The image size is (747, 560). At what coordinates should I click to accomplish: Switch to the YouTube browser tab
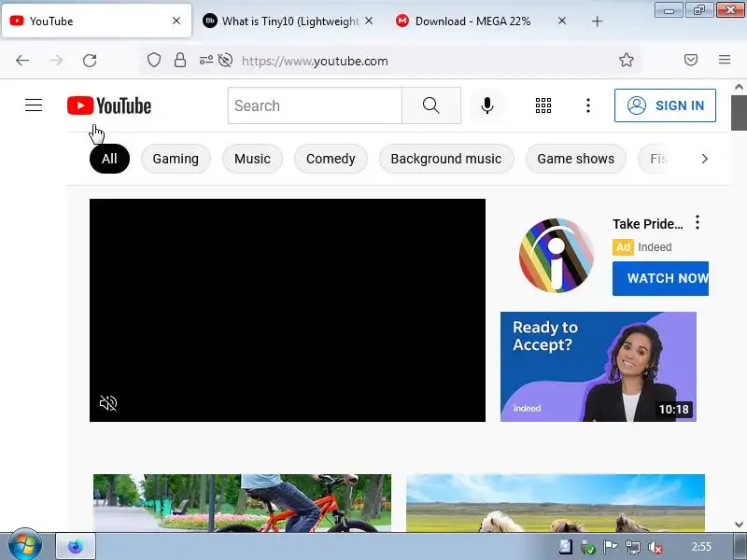click(x=96, y=21)
